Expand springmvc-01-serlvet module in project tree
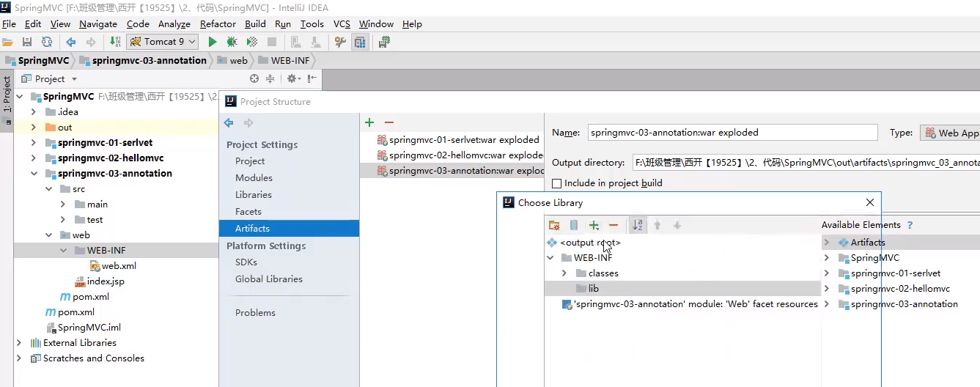980x387 pixels. coord(34,143)
